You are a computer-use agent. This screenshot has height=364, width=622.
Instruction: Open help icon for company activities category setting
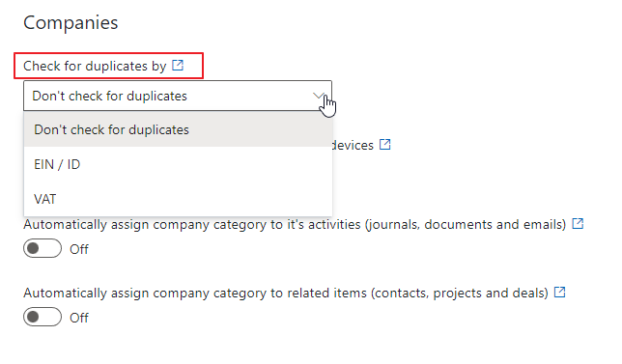[x=578, y=224]
